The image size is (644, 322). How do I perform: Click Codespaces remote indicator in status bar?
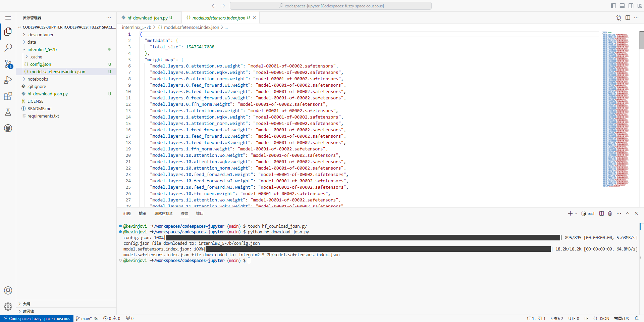click(x=37, y=319)
